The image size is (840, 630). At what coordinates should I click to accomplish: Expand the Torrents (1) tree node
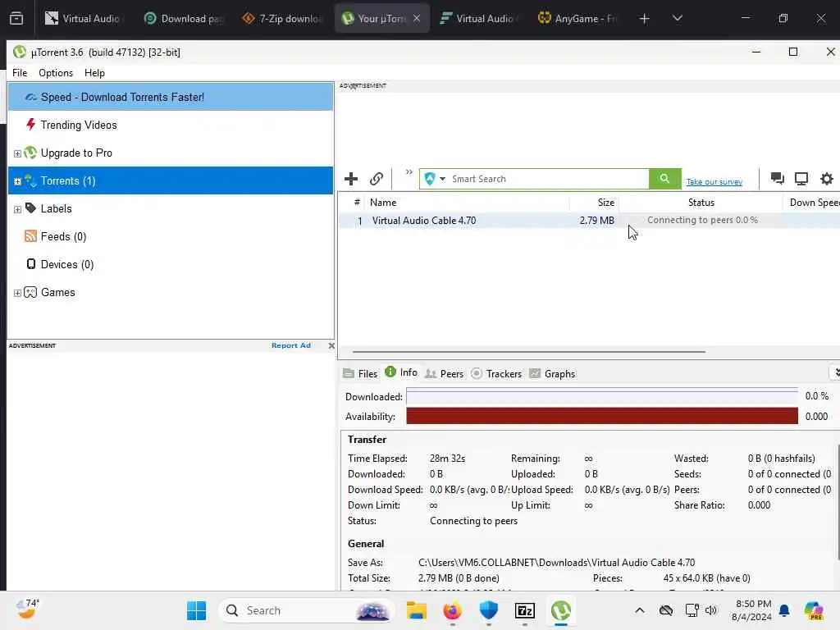point(17,181)
